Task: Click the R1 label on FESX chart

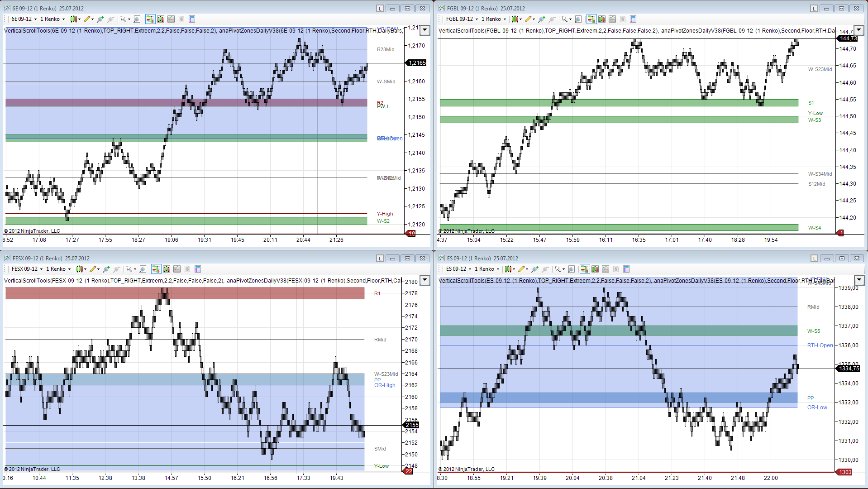Action: (x=377, y=293)
